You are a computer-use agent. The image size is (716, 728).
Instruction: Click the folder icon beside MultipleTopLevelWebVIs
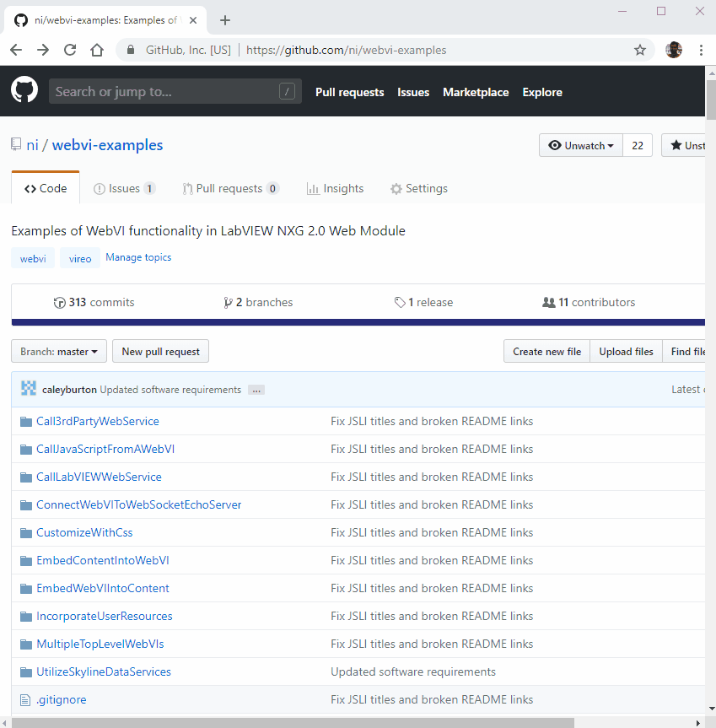tap(26, 644)
